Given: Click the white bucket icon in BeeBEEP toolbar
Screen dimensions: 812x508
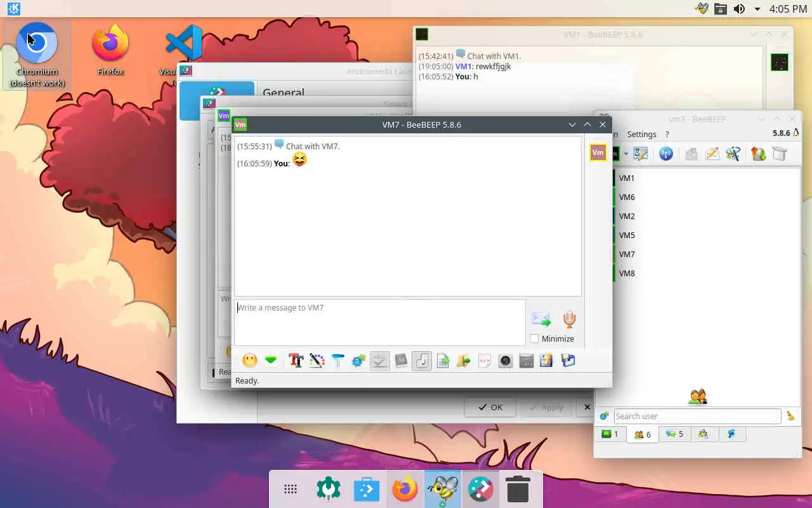Looking at the screenshot, I should (779, 154).
